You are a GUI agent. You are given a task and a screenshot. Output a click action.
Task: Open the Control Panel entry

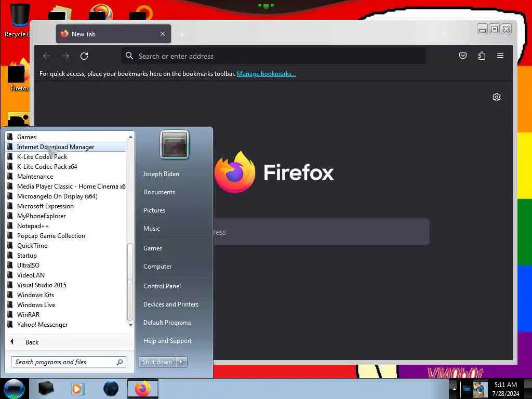[162, 286]
